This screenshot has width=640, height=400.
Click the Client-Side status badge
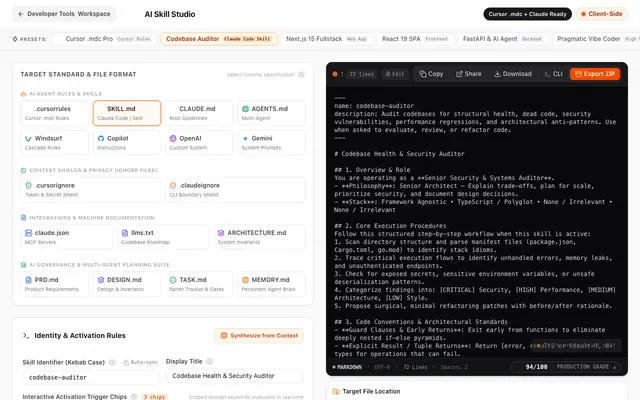[x=602, y=14]
